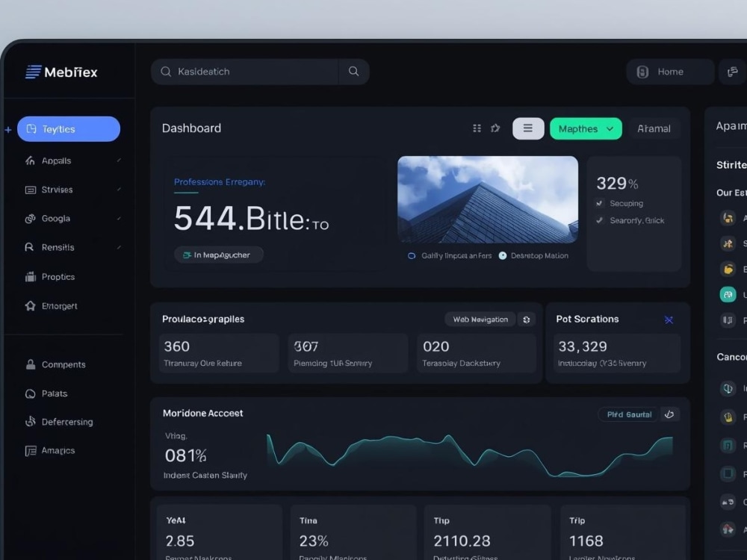Click the Amarics icon in sidebar
Image resolution: width=747 pixels, height=560 pixels.
(31, 450)
